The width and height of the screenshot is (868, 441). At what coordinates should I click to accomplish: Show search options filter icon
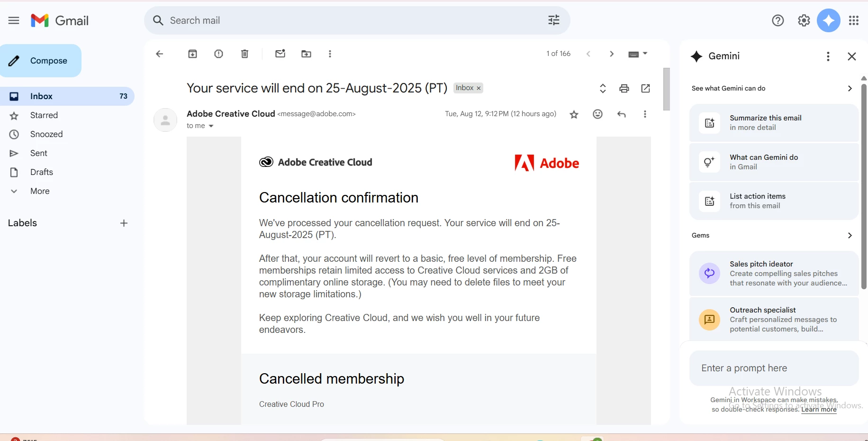click(x=553, y=20)
